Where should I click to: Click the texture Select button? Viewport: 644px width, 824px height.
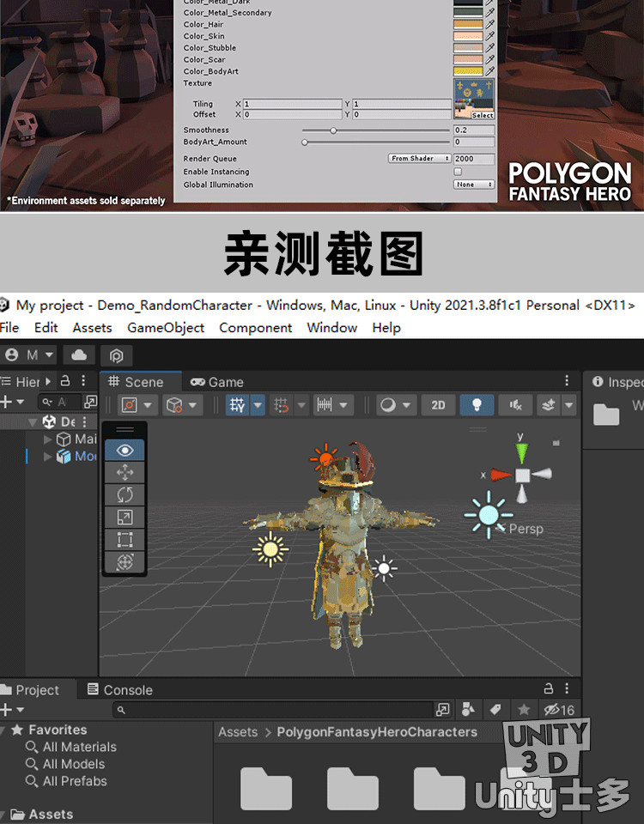483,115
